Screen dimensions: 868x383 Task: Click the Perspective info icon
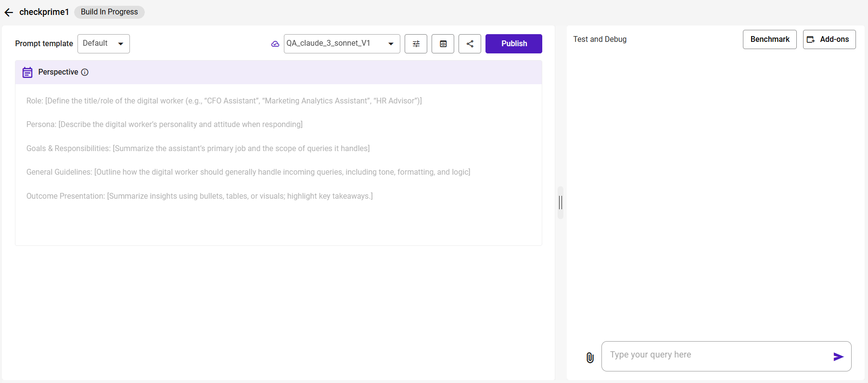[x=85, y=72]
